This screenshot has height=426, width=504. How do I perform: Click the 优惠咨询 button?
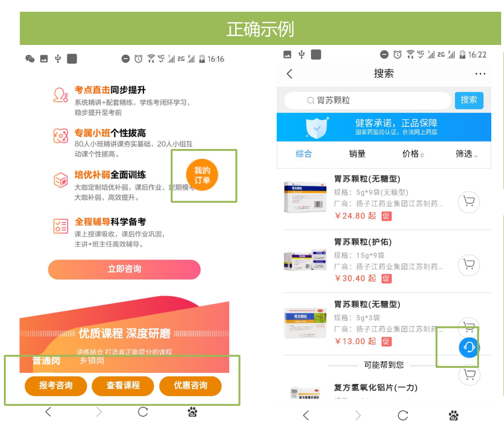tap(191, 385)
